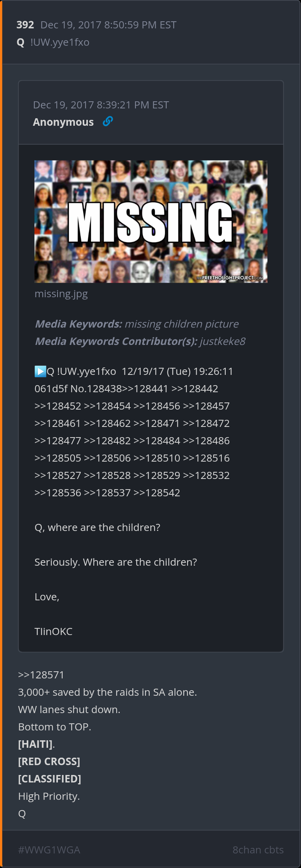Click the Dec 19, 2017 8:50:59 PM timestamp
The height and width of the screenshot is (868, 301).
coord(108,25)
